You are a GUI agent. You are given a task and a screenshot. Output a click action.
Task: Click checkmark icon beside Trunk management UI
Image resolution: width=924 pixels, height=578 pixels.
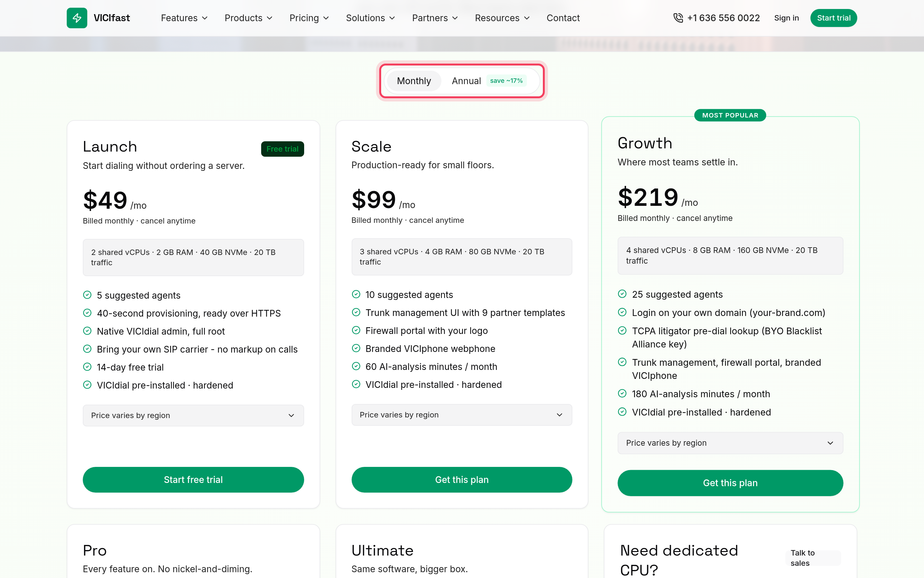pos(356,312)
